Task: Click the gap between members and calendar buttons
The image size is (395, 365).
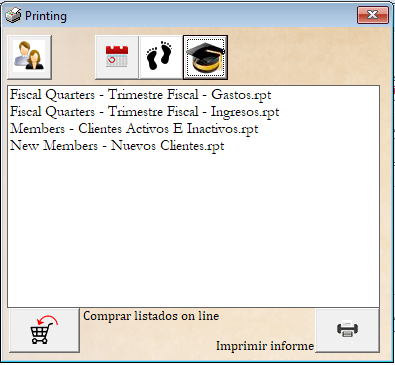Action: pos(73,57)
